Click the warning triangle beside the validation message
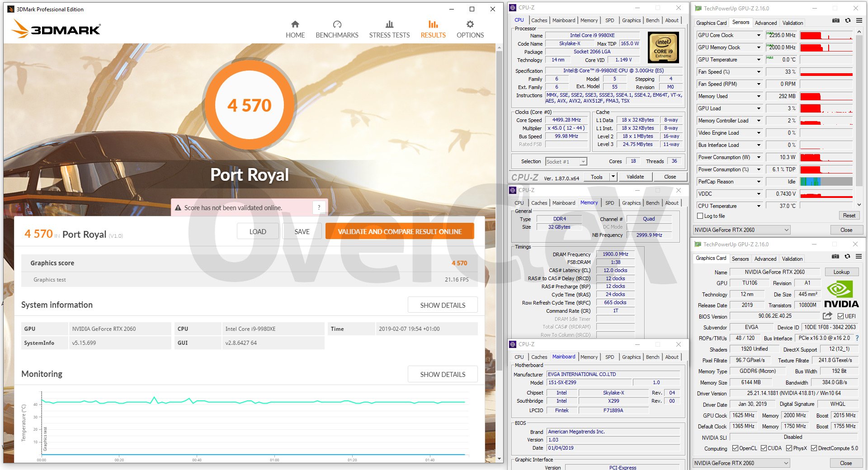 pyautogui.click(x=178, y=207)
